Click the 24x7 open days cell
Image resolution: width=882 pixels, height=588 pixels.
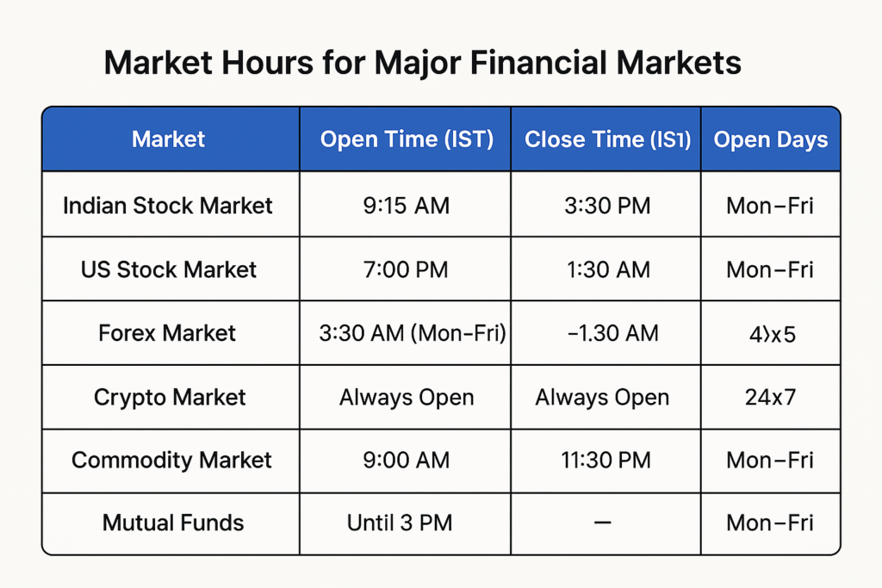pos(771,398)
